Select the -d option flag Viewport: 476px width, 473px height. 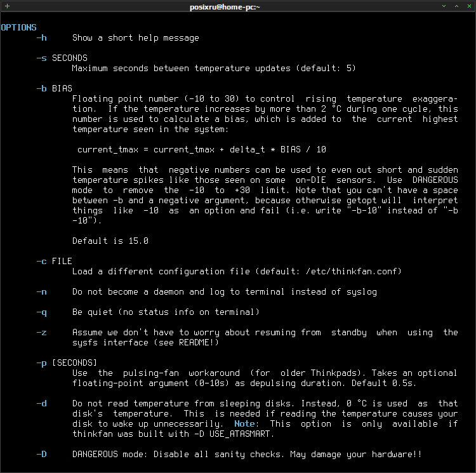click(x=42, y=403)
